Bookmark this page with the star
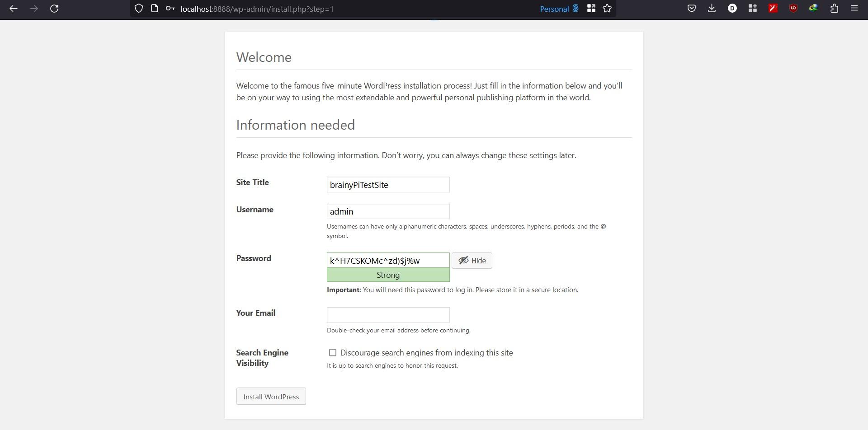This screenshot has width=868, height=430. [x=607, y=9]
